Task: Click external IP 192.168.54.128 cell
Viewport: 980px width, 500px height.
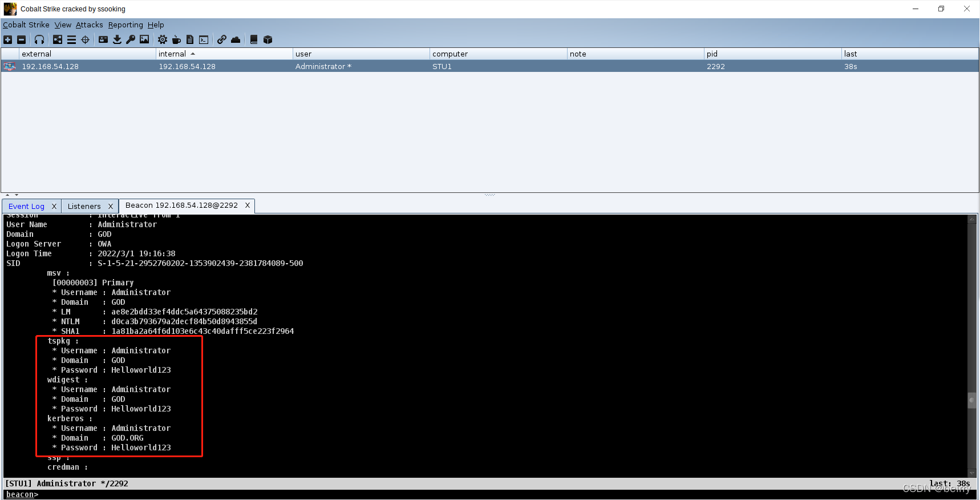Action: tap(87, 66)
